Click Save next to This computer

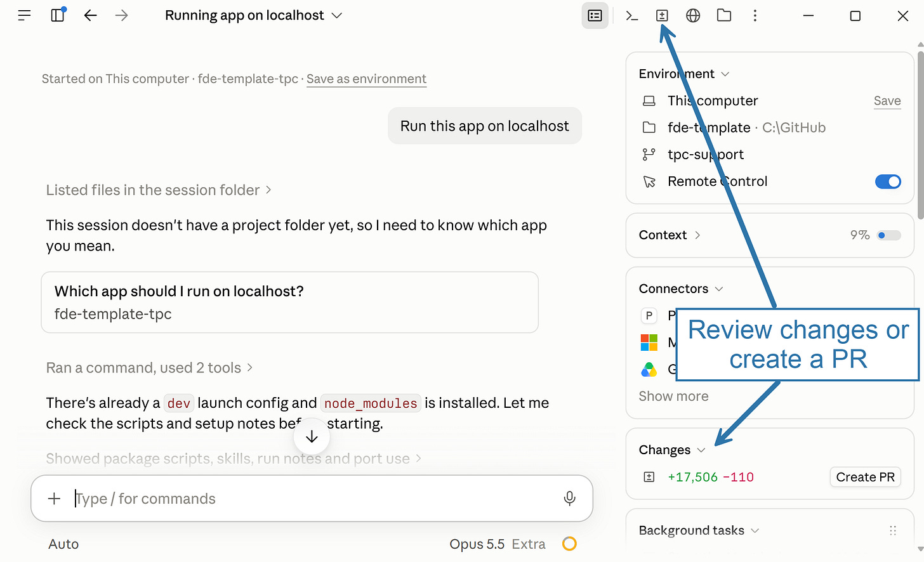point(887,101)
